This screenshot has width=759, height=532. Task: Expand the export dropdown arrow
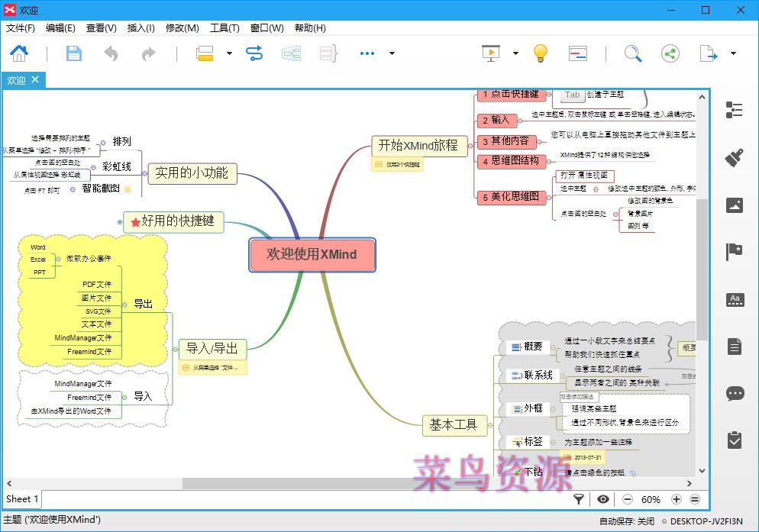point(733,53)
